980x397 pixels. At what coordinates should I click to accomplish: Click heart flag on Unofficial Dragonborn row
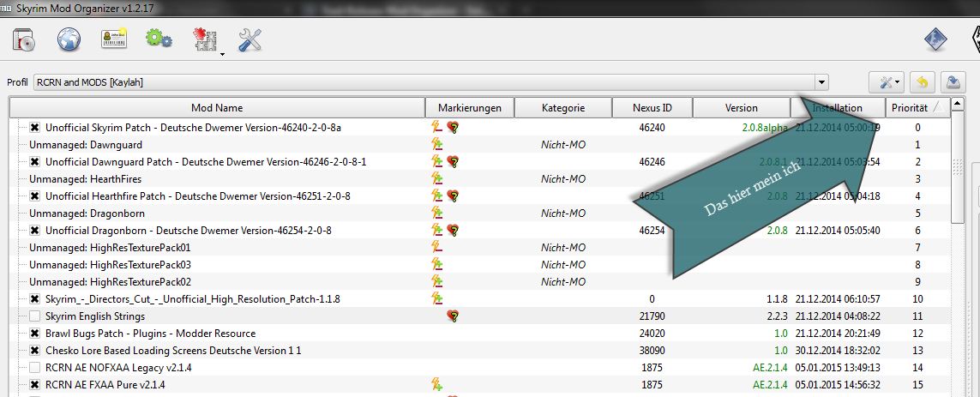coord(454,230)
